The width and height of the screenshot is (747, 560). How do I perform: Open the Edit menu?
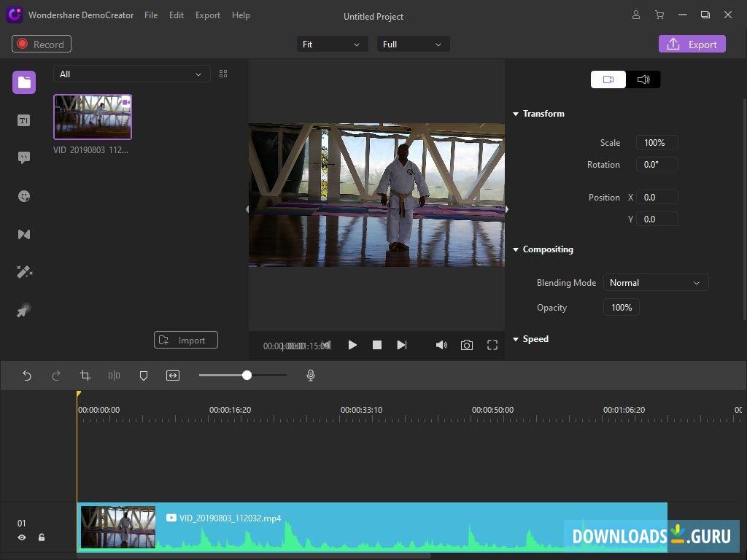[177, 15]
